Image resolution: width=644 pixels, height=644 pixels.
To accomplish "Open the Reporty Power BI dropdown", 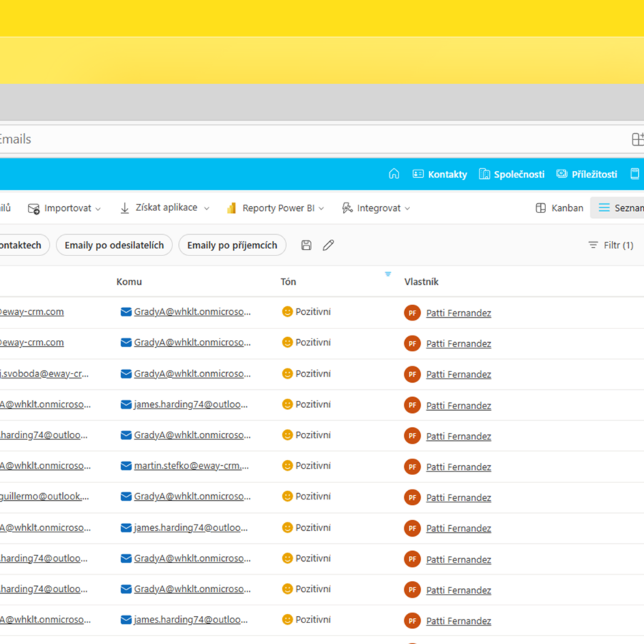I will tap(275, 208).
